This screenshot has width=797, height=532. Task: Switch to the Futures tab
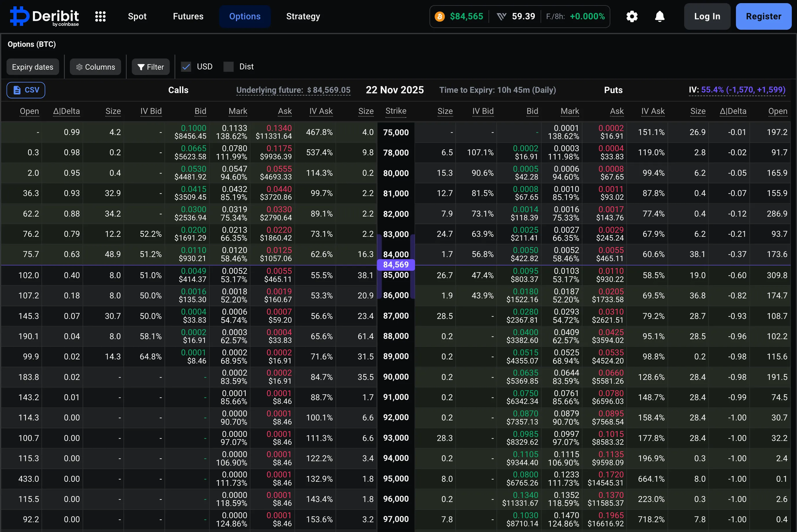click(188, 16)
